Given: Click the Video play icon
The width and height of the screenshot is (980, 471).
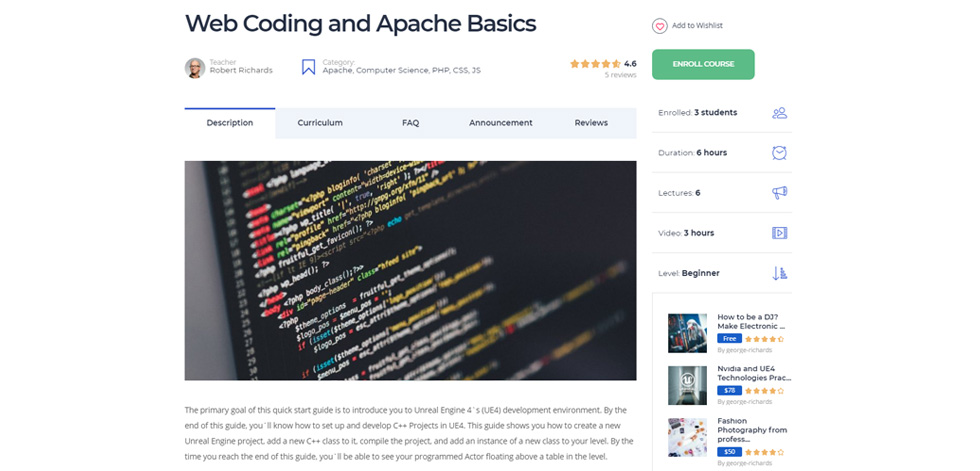Looking at the screenshot, I should [x=779, y=233].
